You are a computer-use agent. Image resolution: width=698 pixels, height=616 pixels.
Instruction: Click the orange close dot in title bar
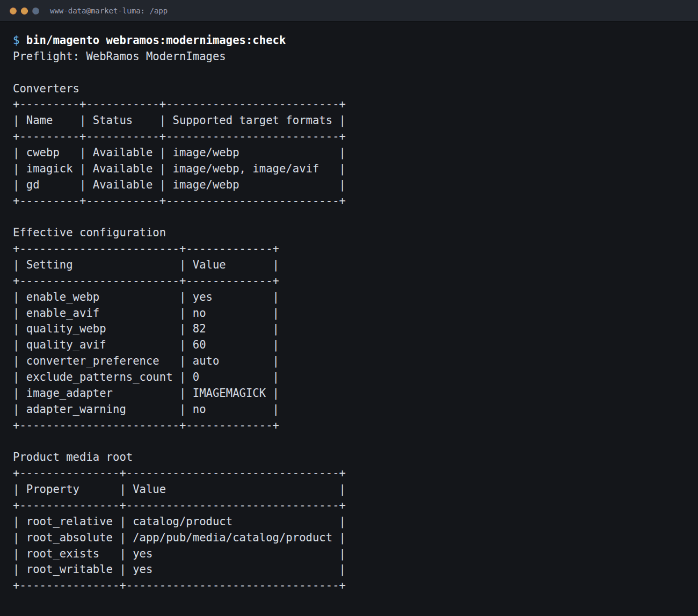[x=13, y=11]
